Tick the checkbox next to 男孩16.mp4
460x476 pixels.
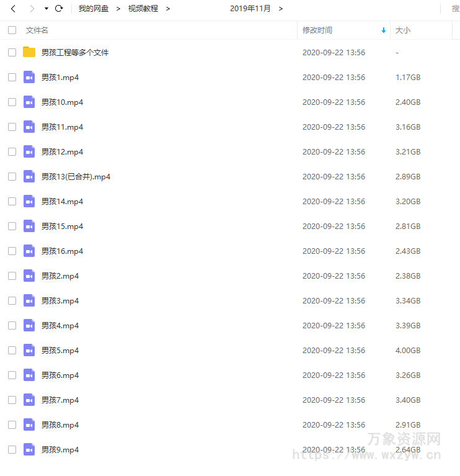(12, 251)
